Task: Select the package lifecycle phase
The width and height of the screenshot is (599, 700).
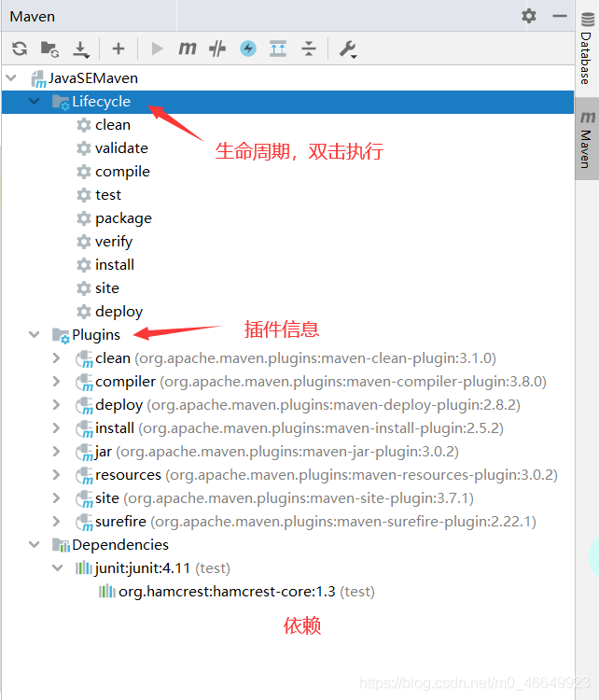Action: pos(114,218)
